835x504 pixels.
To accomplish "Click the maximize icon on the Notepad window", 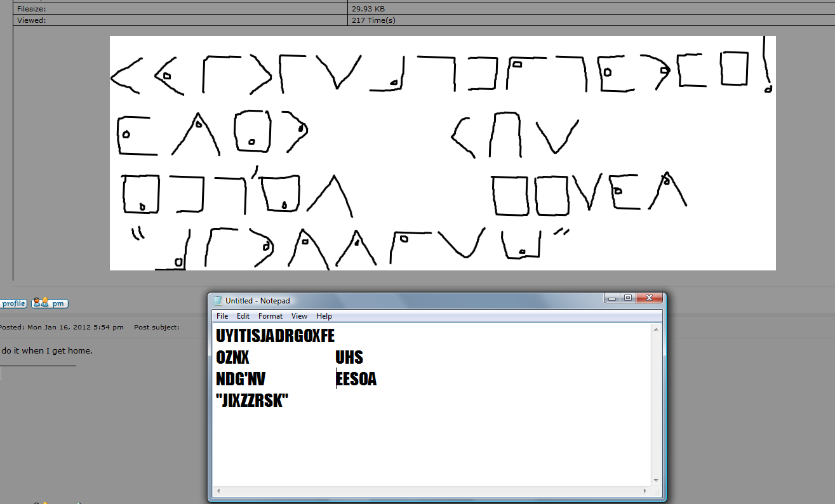I will 627,298.
